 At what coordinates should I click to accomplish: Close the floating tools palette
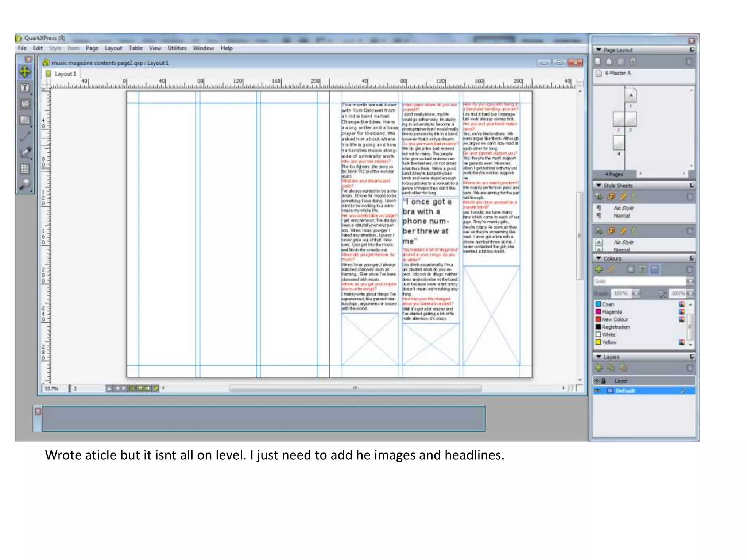point(28,59)
